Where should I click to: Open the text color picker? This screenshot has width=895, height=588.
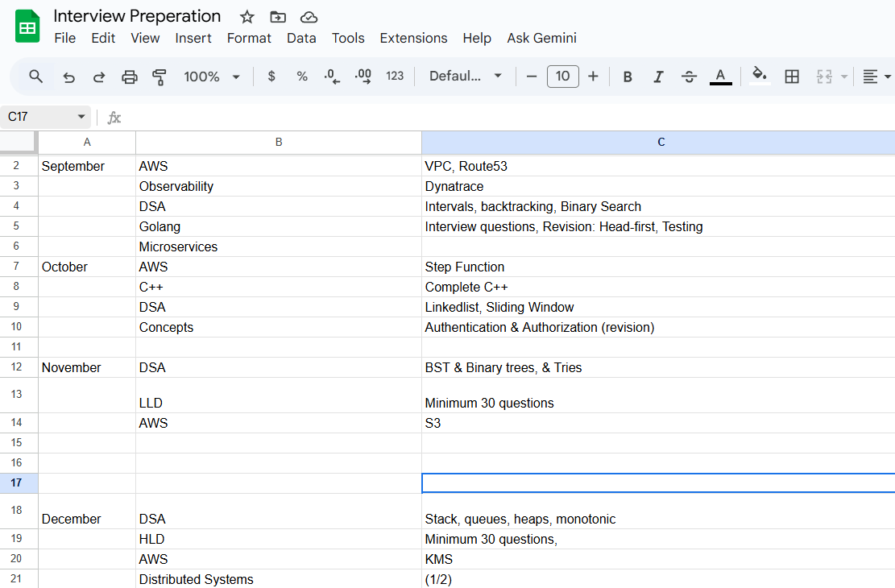[x=720, y=77]
